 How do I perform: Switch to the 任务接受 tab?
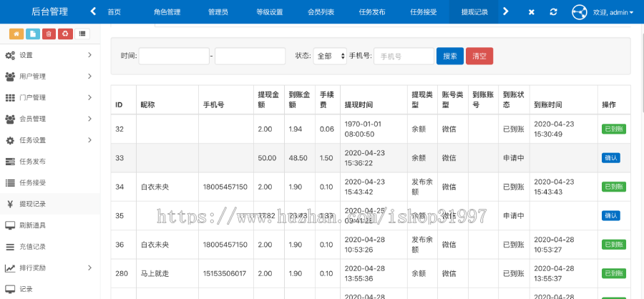(424, 12)
